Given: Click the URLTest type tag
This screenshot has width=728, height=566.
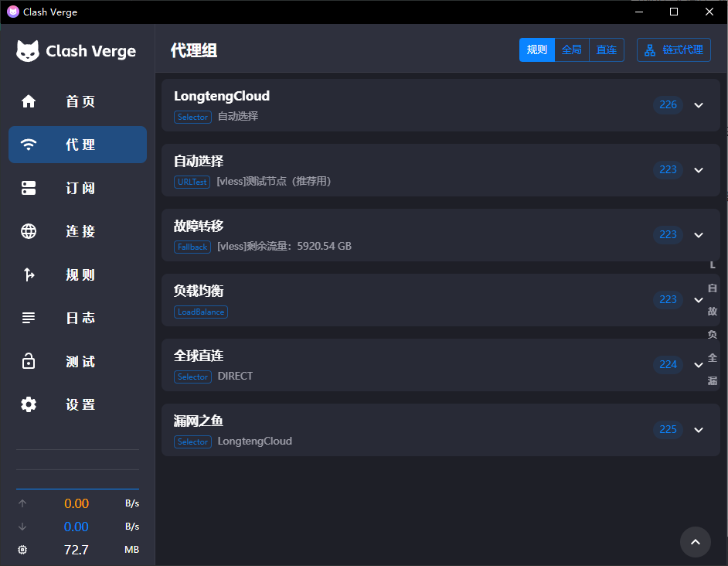Looking at the screenshot, I should click(x=192, y=182).
